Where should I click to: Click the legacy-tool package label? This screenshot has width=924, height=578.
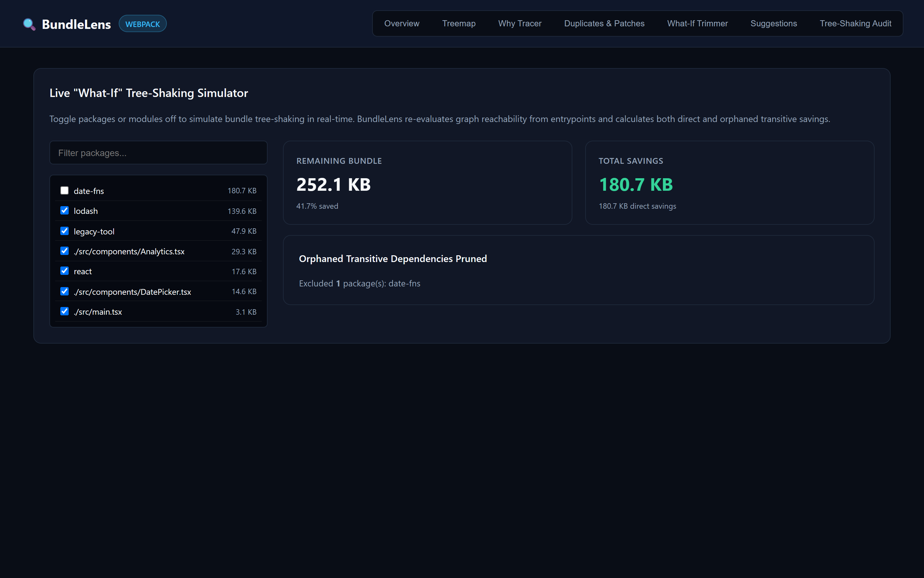94,231
